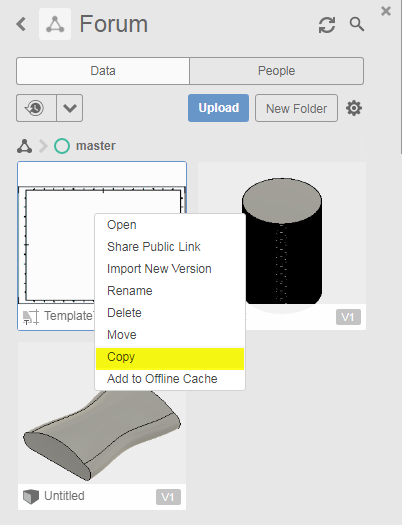Choose Import New Version
The height and width of the screenshot is (525, 402).
(x=170, y=269)
